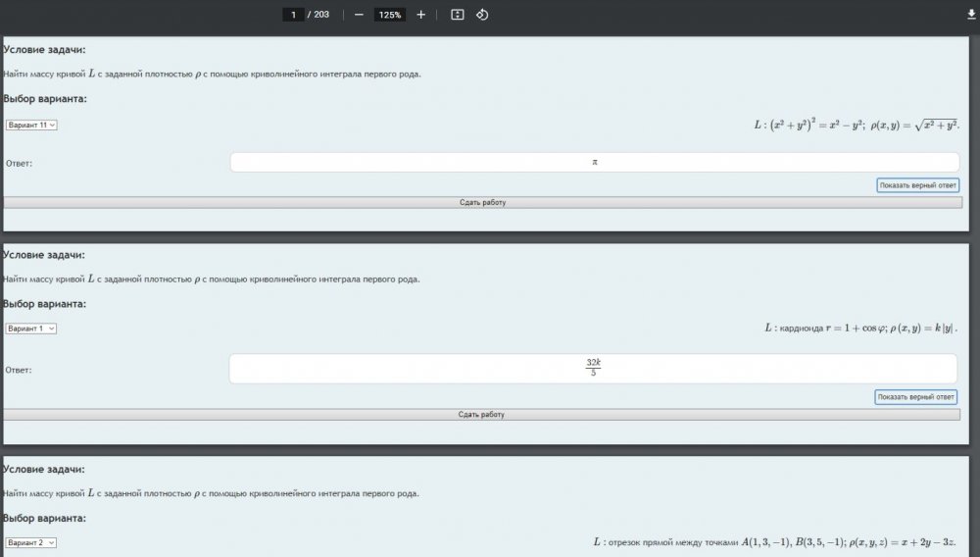Expand the Вариант 2 variant selector

(x=31, y=542)
